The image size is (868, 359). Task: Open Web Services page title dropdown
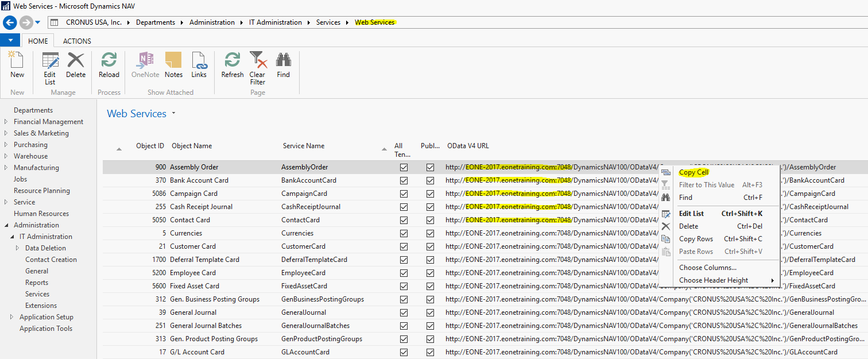click(173, 113)
